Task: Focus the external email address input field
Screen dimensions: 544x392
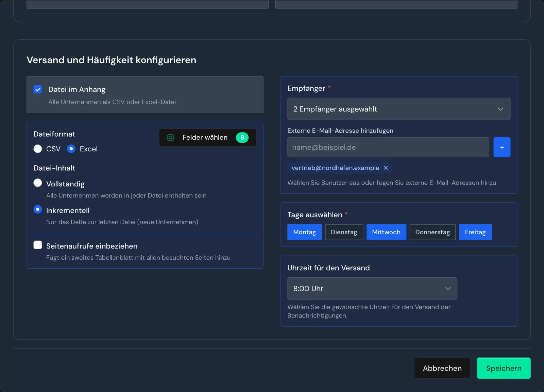Action: [388, 147]
